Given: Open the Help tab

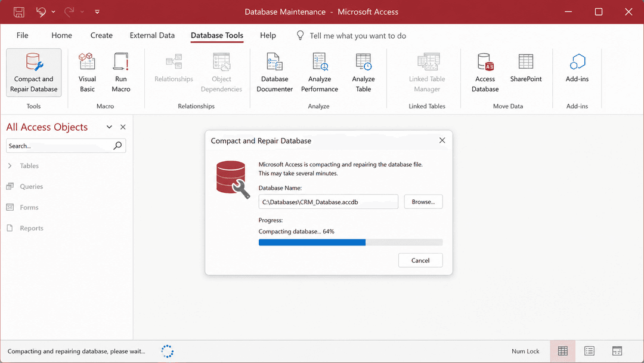Looking at the screenshot, I should (268, 35).
